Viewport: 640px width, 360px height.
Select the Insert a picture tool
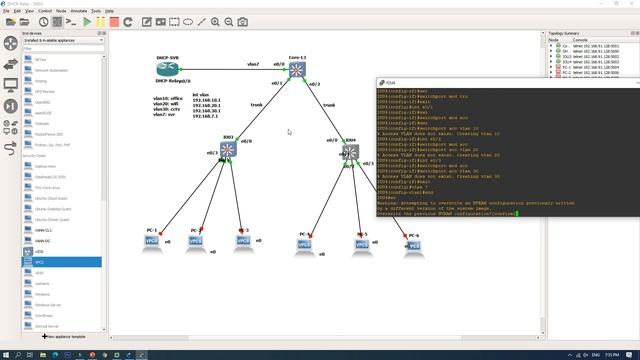(x=160, y=22)
